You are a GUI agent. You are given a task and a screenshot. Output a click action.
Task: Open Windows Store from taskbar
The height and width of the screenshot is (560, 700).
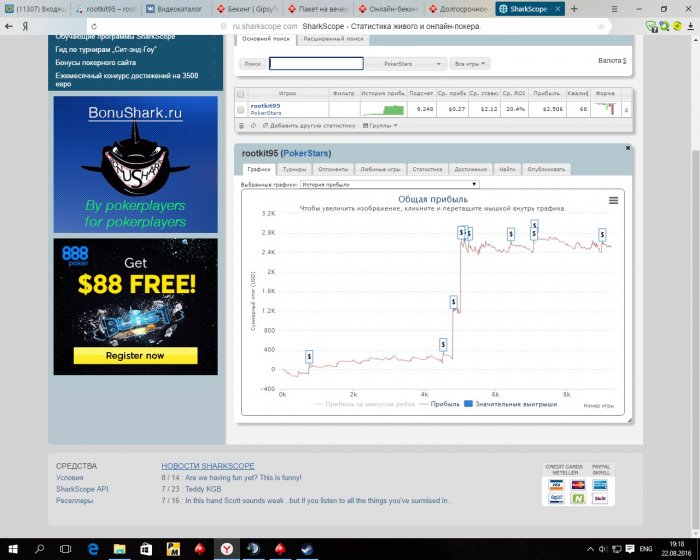(x=146, y=549)
